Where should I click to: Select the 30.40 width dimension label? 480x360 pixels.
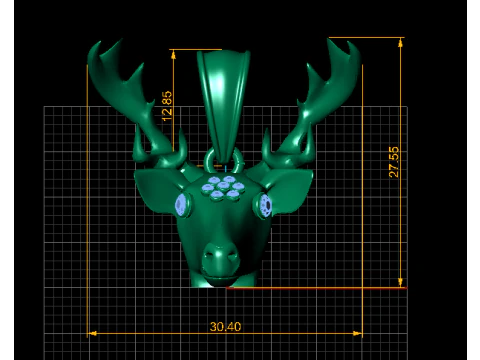pyautogui.click(x=225, y=326)
